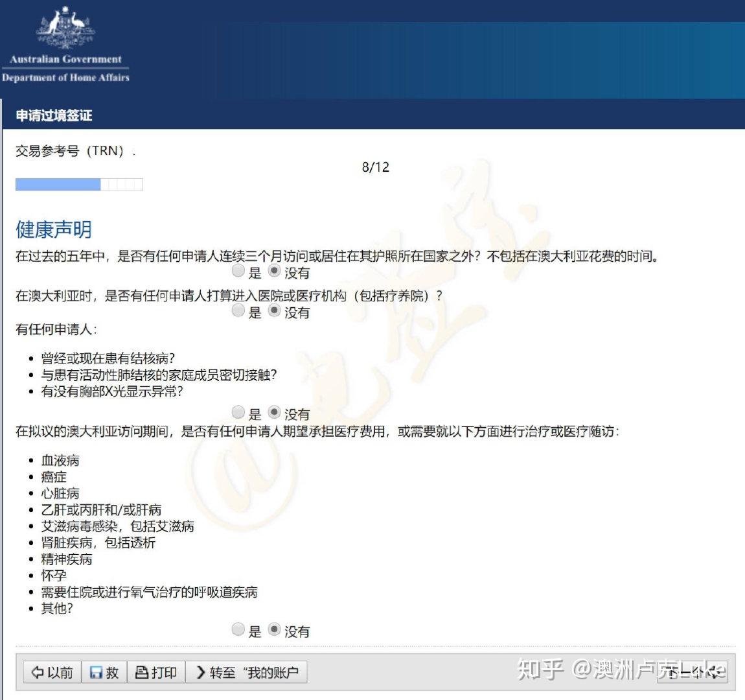
Task: Pick 是 for expected medical costs question
Action: 238,629
